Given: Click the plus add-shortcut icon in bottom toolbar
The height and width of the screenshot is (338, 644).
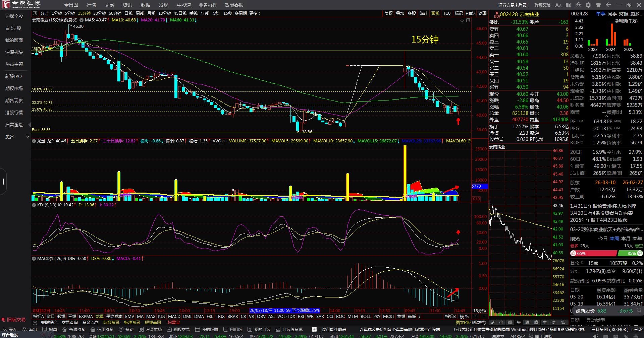Looking at the screenshot, I should coord(314,329).
